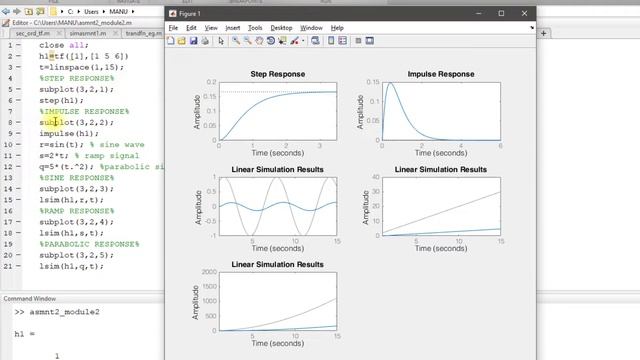Screen dimensions: 640x360
Task: Insert Colorbar via toolbar icon
Action: point(331,40)
